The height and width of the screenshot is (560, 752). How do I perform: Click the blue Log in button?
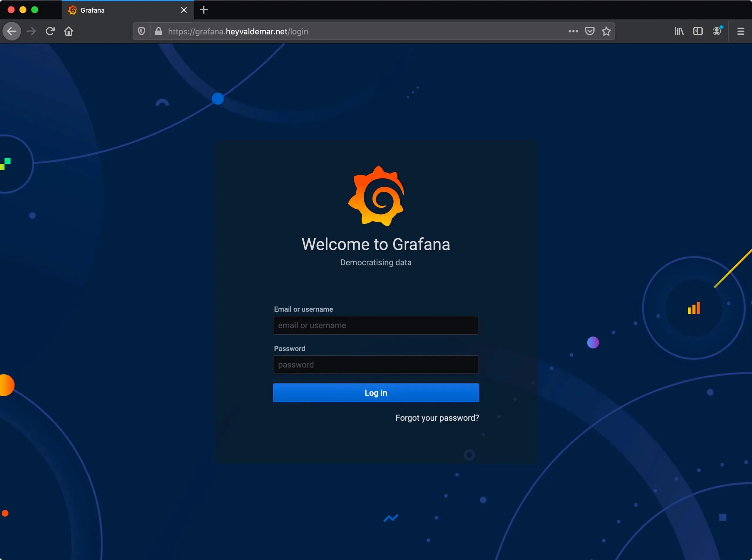(376, 393)
